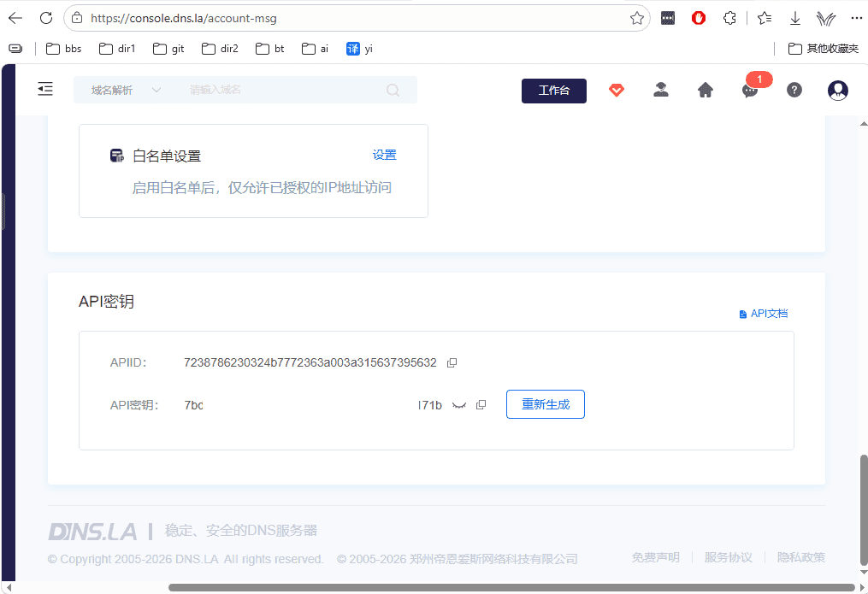Click the 白名单设置 heading
The height and width of the screenshot is (594, 868).
coord(167,156)
